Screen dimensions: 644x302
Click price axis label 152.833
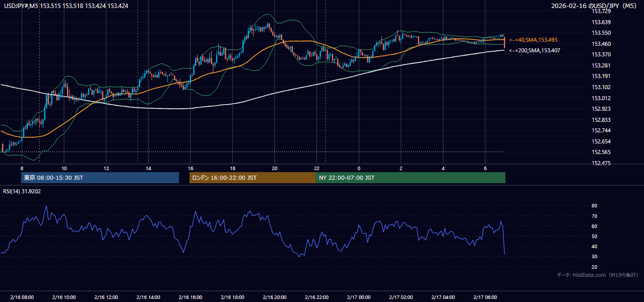[601, 120]
